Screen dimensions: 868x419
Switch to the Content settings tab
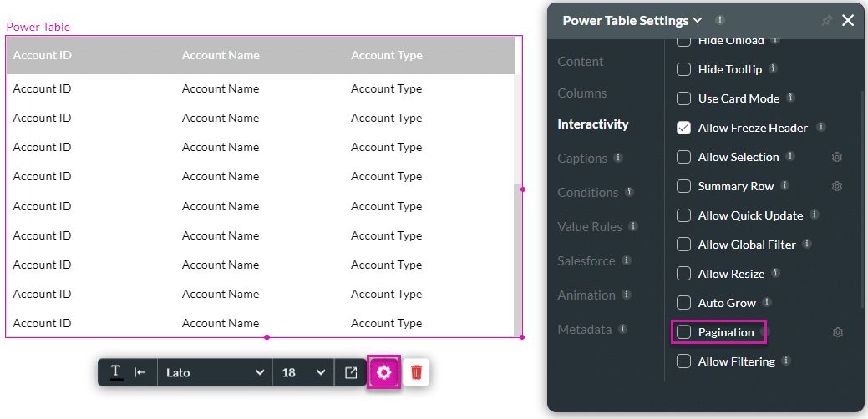pos(580,62)
